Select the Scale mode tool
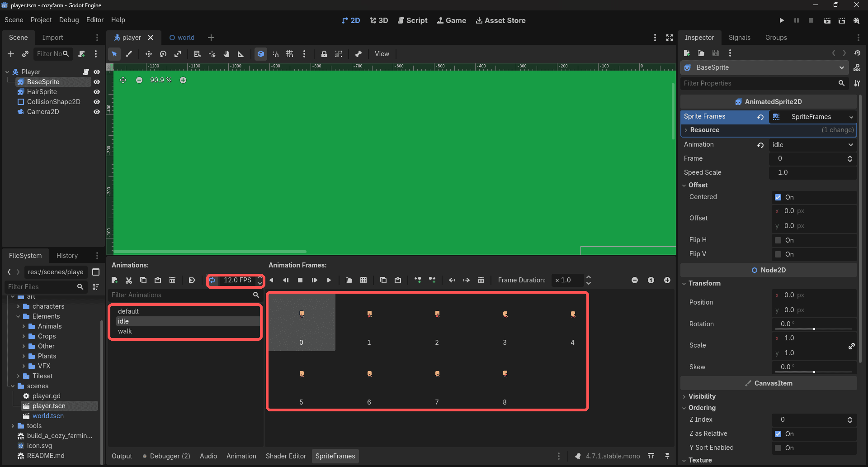868x467 pixels. 178,54
